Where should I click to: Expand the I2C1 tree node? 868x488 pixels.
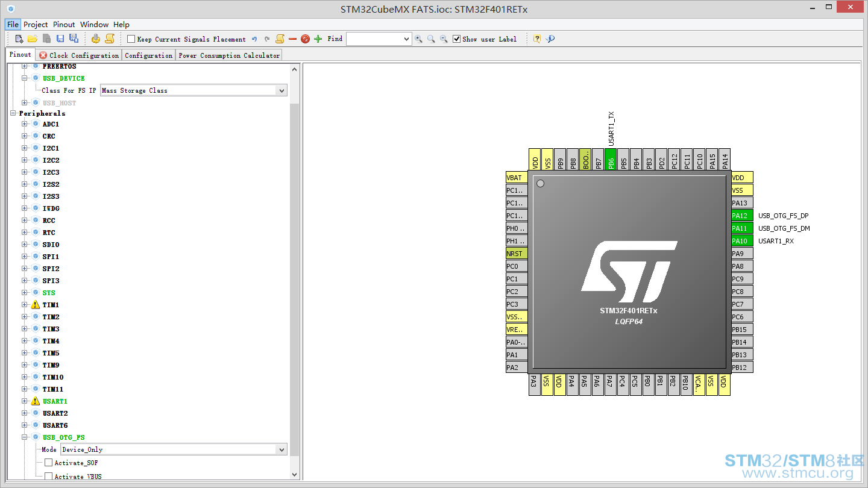point(25,148)
